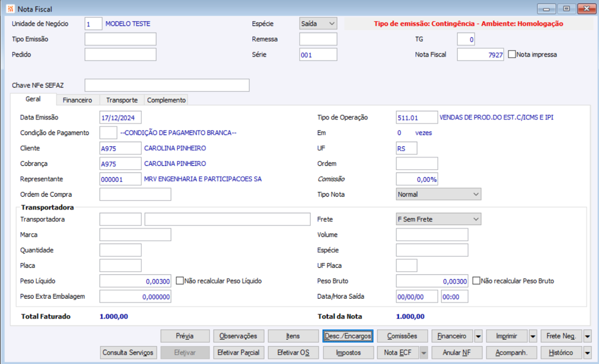Screen dimensions: 599x364
Task: Select the Complemento tab
Action: point(166,100)
